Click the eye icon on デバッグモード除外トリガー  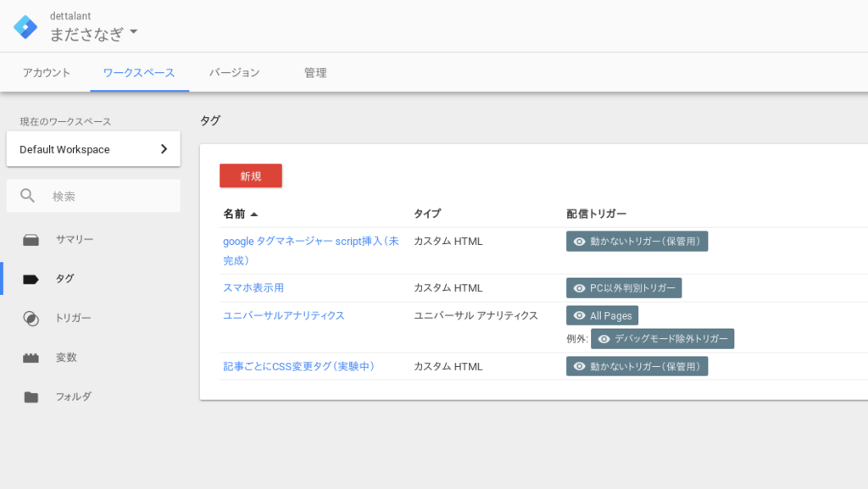click(x=604, y=339)
